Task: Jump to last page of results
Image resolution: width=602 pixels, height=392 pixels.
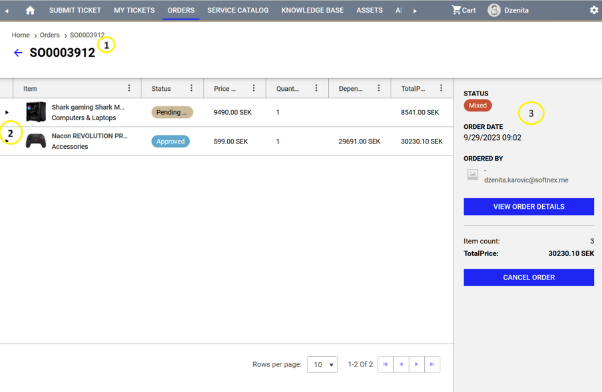Action: (432, 364)
